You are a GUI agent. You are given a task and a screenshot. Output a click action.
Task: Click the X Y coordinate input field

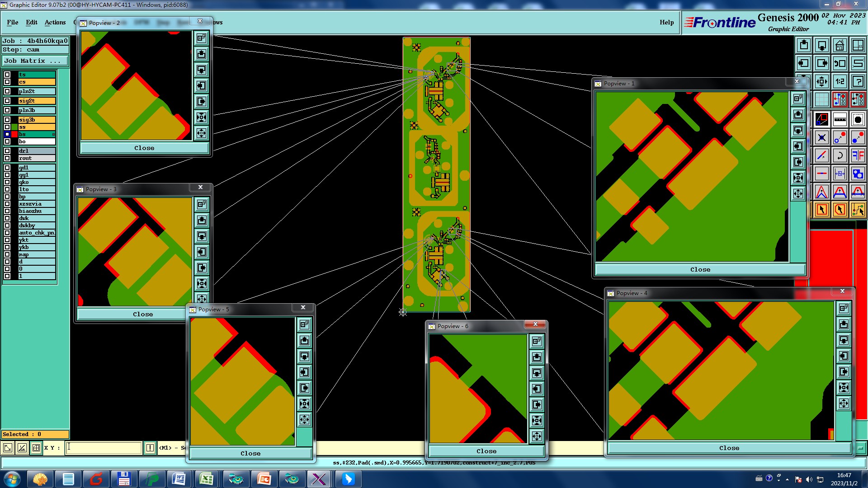104,448
